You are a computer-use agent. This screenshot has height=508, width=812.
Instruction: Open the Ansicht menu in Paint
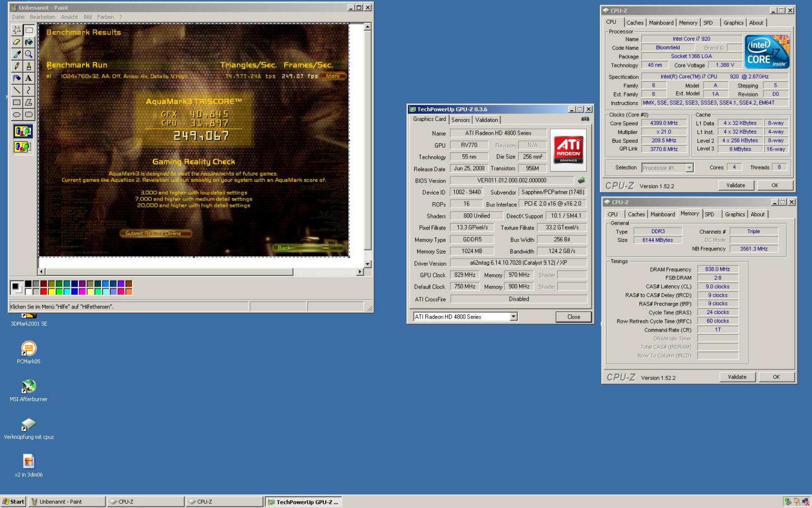point(70,17)
